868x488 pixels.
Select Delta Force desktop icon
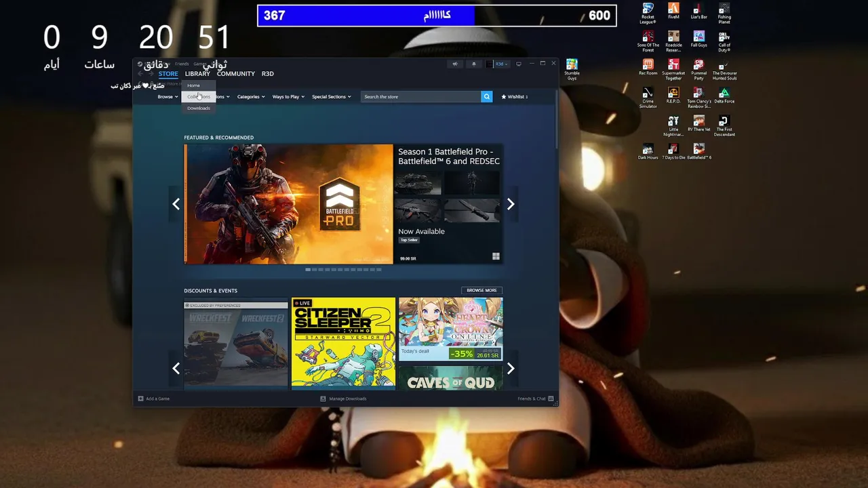724,96
